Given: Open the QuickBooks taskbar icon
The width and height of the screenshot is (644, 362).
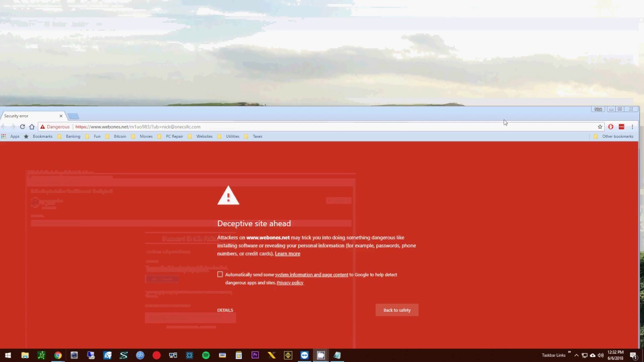Looking at the screenshot, I should click(140, 355).
